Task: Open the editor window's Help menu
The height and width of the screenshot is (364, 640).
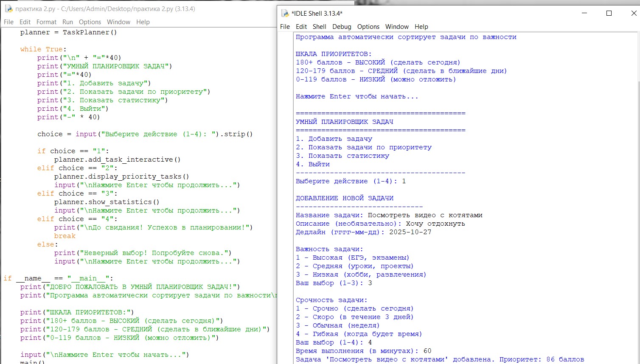Action: [143, 22]
